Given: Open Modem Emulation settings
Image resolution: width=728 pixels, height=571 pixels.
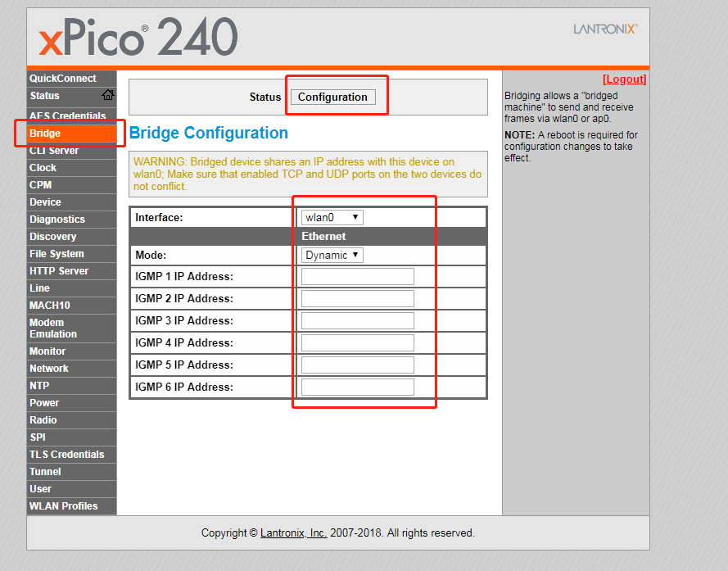Looking at the screenshot, I should [71, 328].
